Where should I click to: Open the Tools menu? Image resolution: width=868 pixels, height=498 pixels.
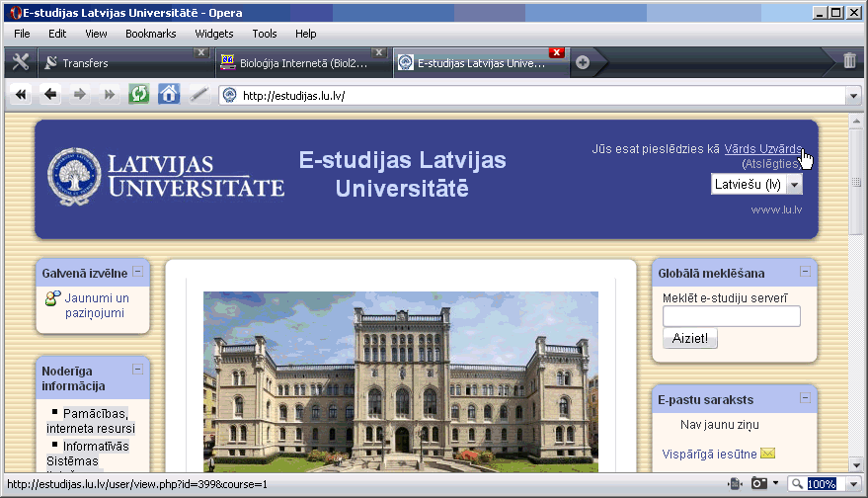tap(264, 34)
